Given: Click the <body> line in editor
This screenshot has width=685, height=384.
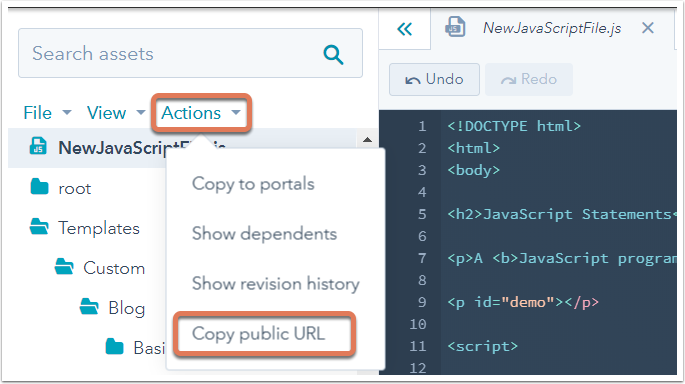Looking at the screenshot, I should [x=474, y=170].
